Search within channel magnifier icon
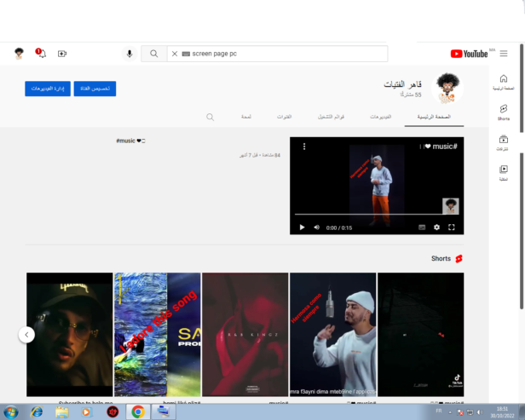This screenshot has width=525, height=420. (x=210, y=117)
